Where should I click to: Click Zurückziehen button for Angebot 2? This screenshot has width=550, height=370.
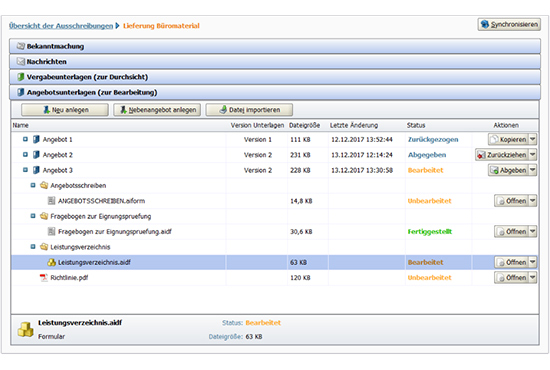[x=502, y=155]
